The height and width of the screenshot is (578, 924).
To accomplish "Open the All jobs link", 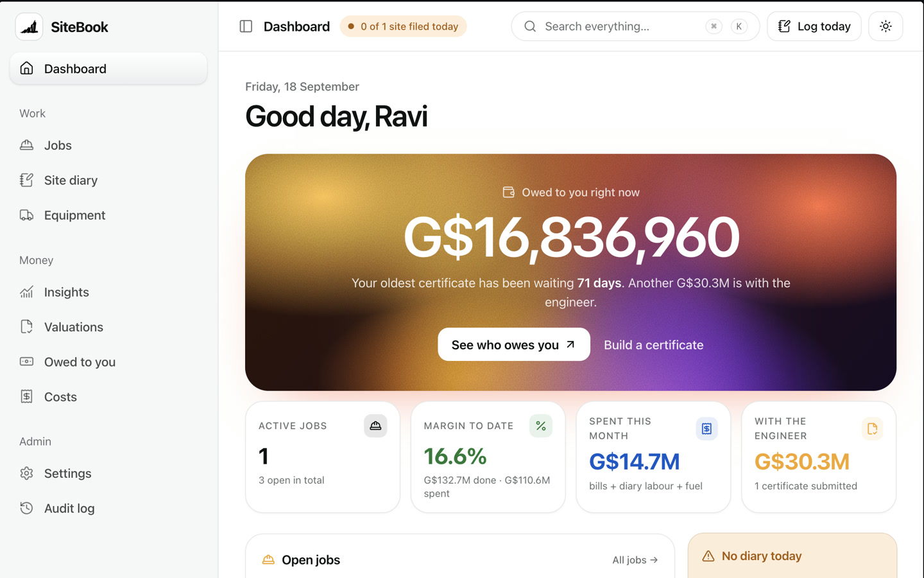I will (635, 560).
